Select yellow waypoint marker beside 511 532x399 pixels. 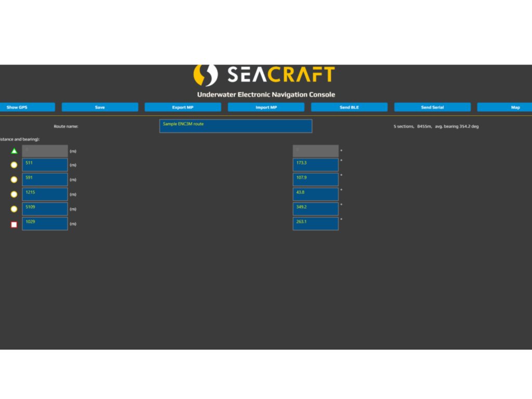(x=14, y=165)
